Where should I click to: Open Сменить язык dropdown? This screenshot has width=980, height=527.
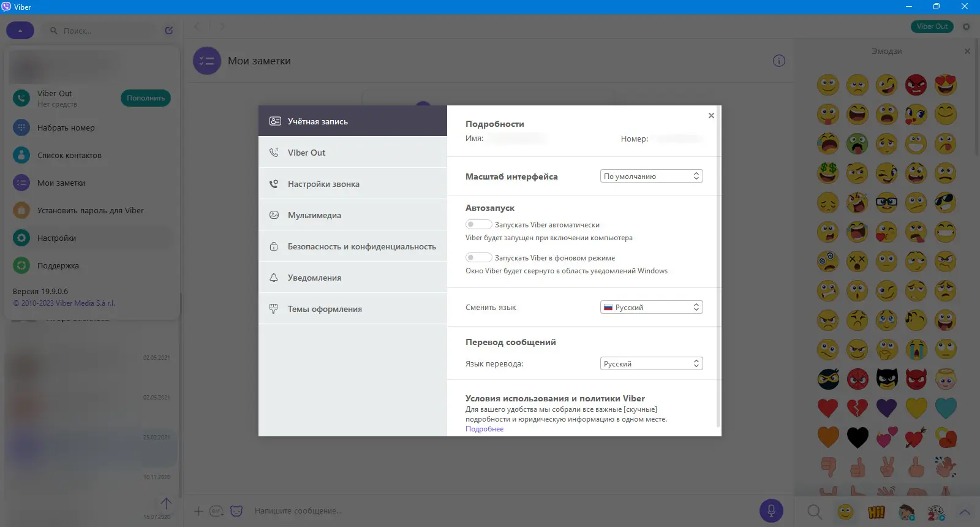(x=651, y=307)
